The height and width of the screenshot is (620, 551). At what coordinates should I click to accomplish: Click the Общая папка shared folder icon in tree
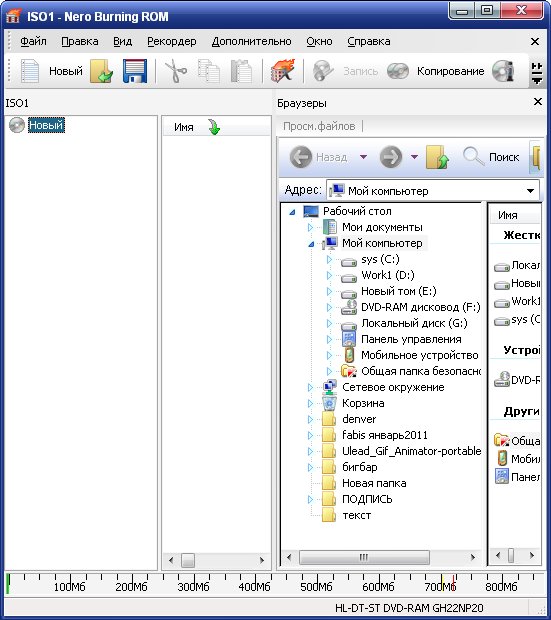(349, 371)
